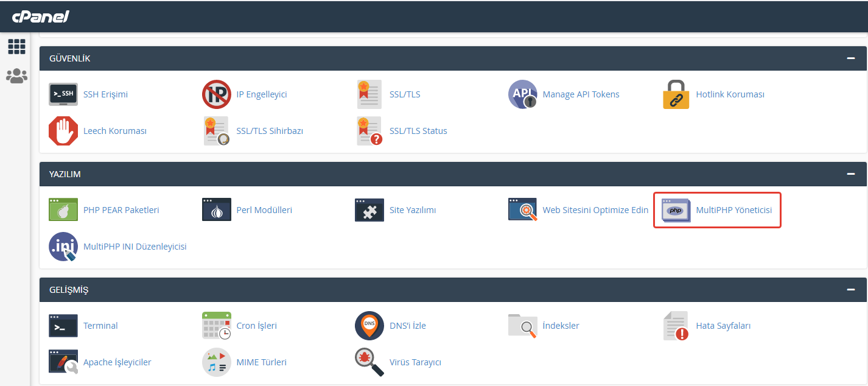Click the MultiPHP Yöneticisi php icon
868x386 pixels.
(x=676, y=210)
